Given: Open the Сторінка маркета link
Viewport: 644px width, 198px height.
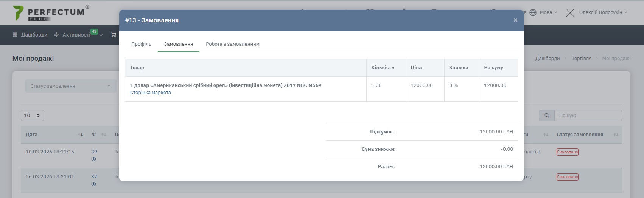Looking at the screenshot, I should (150, 93).
